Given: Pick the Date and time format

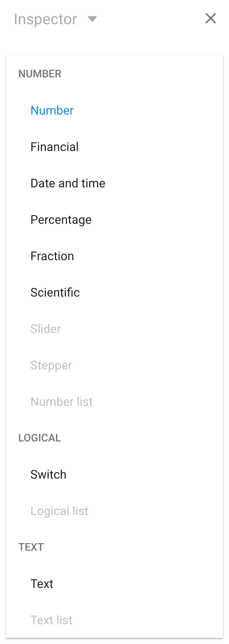Looking at the screenshot, I should [114, 183].
